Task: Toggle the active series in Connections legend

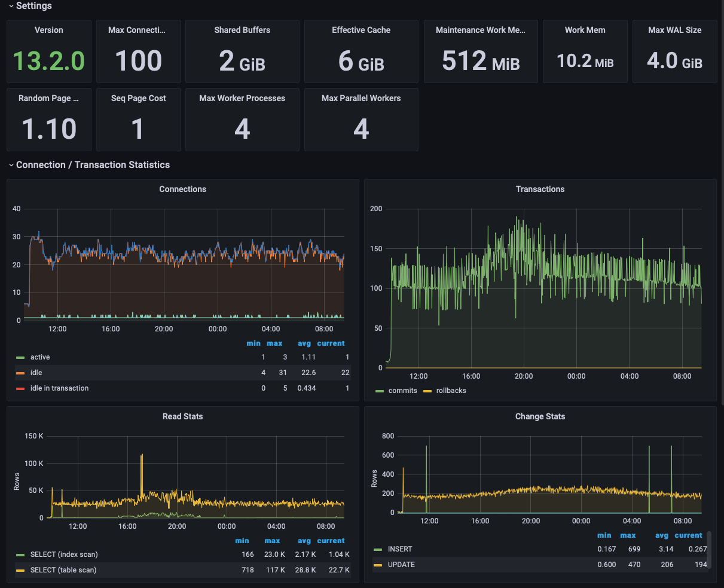Action: (x=40, y=357)
